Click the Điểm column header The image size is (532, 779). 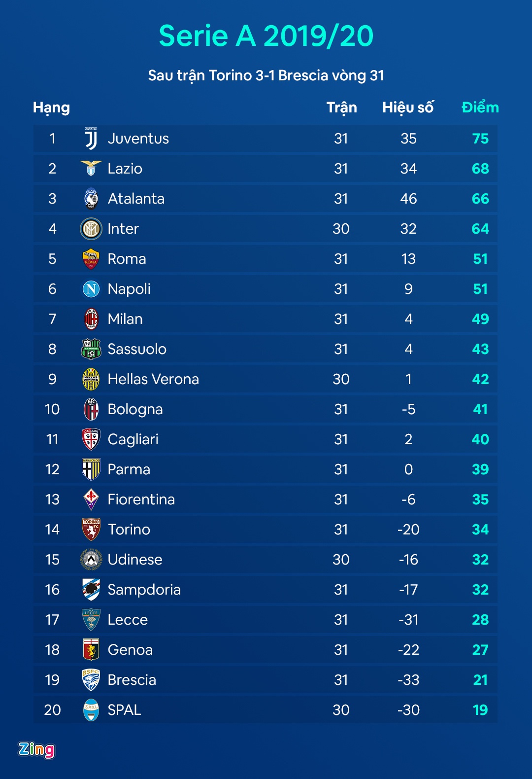coord(480,107)
